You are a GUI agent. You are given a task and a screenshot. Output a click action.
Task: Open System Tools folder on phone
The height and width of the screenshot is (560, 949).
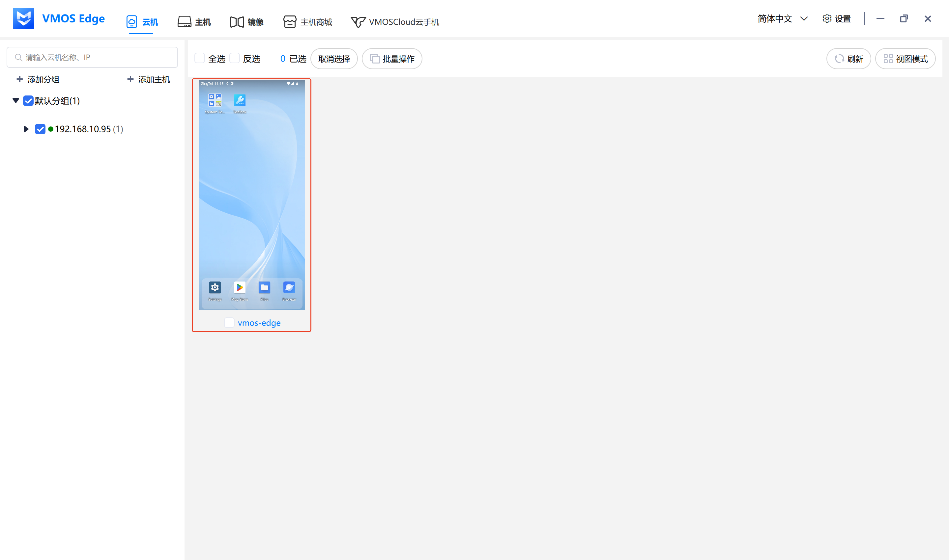(x=215, y=100)
